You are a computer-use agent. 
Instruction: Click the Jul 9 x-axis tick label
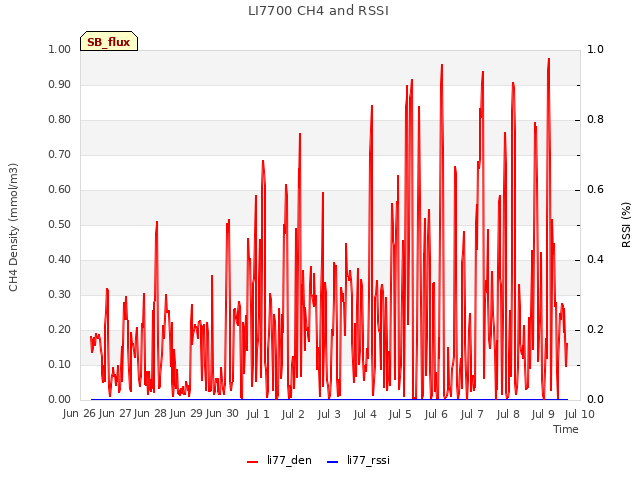point(543,414)
